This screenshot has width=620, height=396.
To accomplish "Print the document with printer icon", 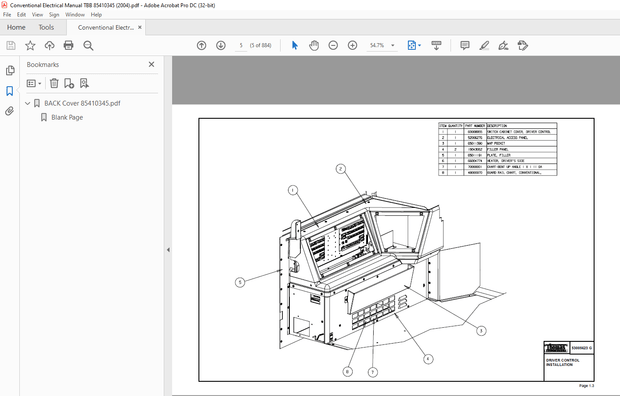I will pos(68,45).
